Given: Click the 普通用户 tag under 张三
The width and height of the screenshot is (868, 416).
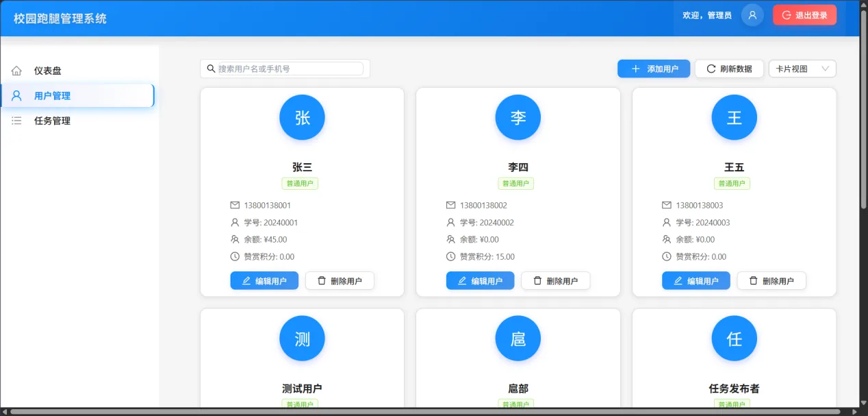Looking at the screenshot, I should [x=300, y=184].
